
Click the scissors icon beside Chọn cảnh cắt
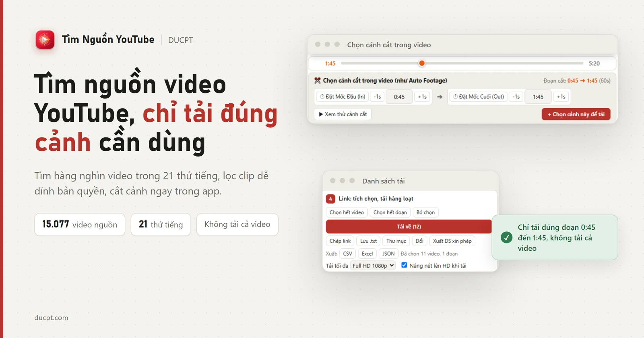point(318,80)
